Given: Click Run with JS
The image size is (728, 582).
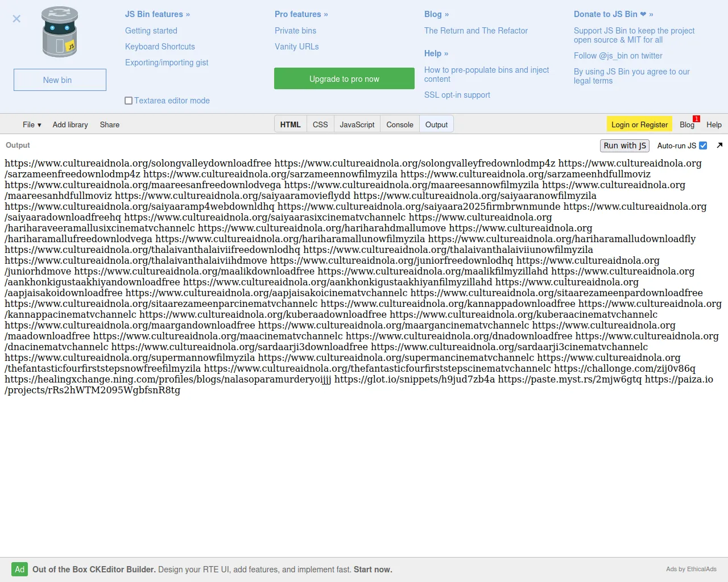Looking at the screenshot, I should pos(624,145).
